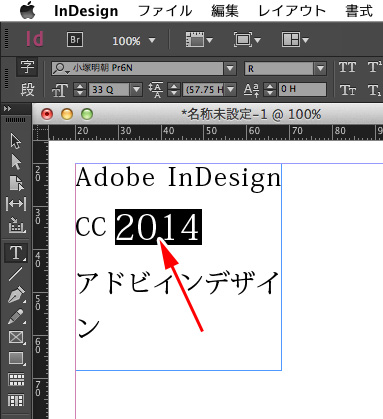
Task: Switch to paragraph formatting controls 段
Action: click(27, 89)
